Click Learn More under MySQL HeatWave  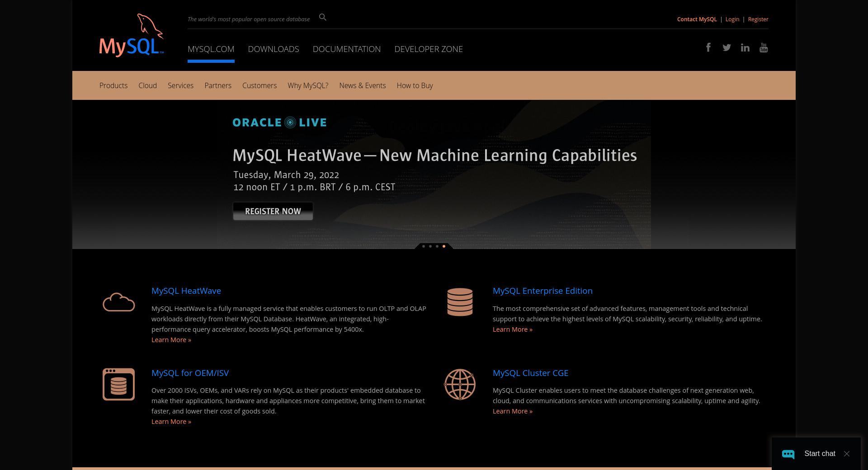(x=171, y=340)
